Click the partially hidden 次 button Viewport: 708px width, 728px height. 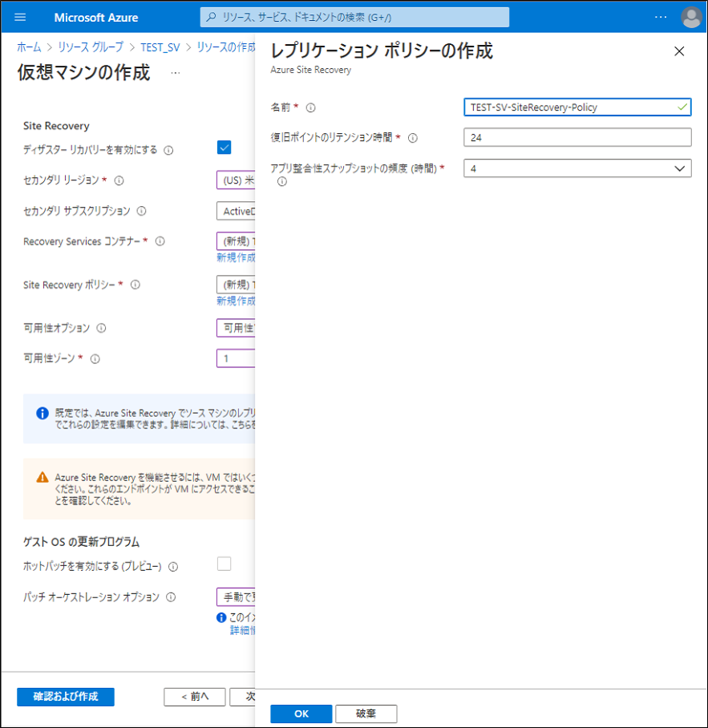click(242, 697)
